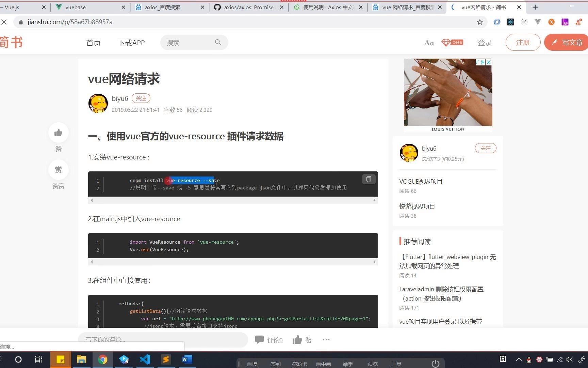Click the 简书 logo
The width and height of the screenshot is (588, 368).
point(11,42)
